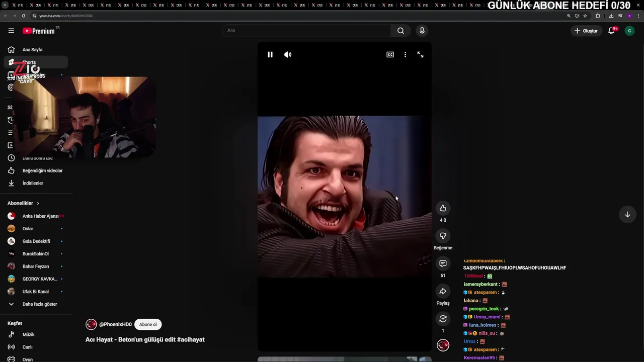Open Canlı live under Keşfet

click(x=36, y=347)
